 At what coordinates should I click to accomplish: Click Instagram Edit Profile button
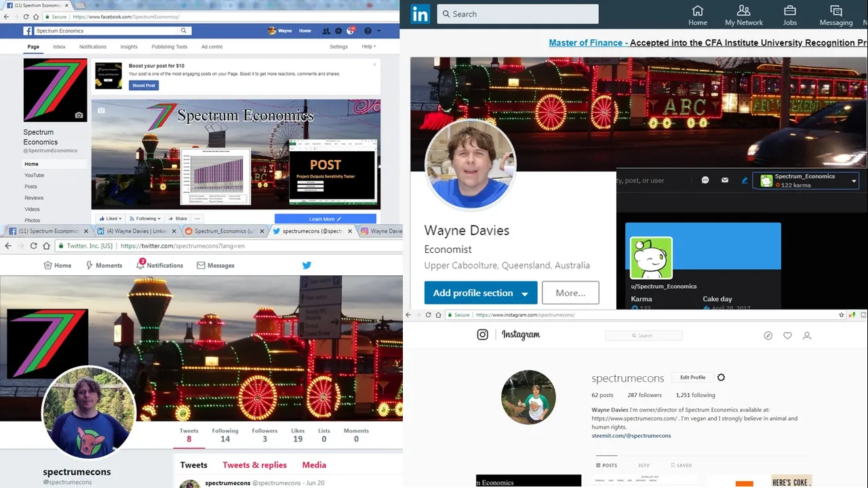(692, 378)
